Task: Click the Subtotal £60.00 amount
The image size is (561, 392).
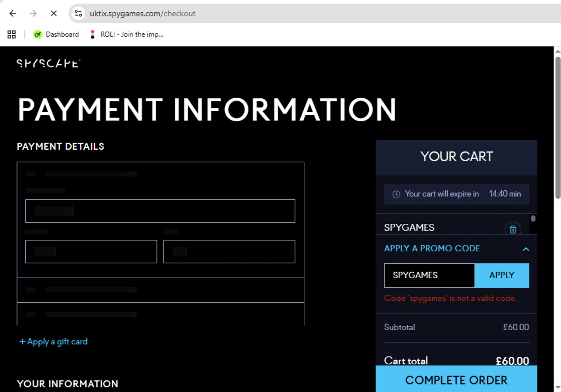Action: pos(516,327)
